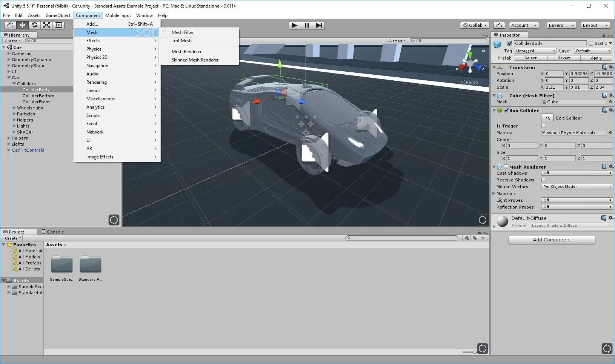Click the Pause button
615x364 pixels.
307,25
